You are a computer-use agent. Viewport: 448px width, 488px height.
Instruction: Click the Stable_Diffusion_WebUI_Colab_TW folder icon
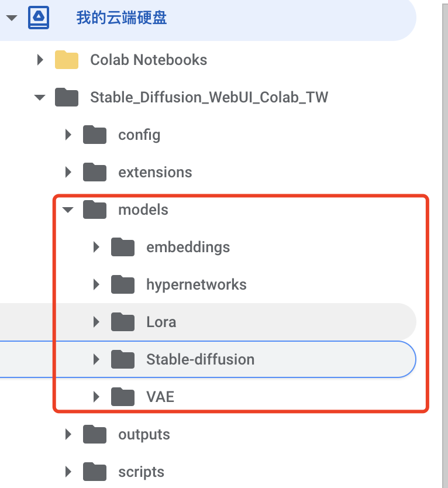click(67, 97)
